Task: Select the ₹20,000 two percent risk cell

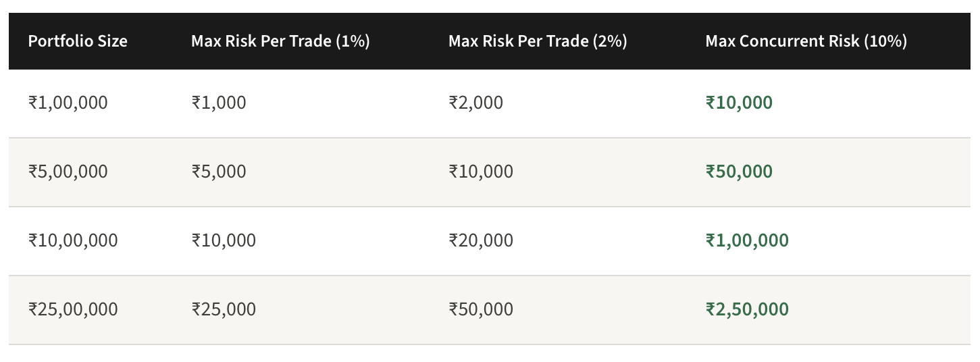Action: click(481, 240)
